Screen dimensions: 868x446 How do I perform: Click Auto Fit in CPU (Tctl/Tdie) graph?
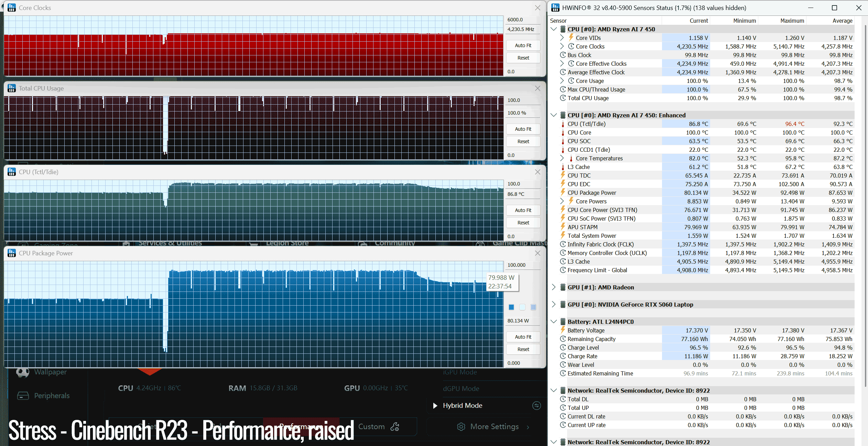tap(523, 210)
